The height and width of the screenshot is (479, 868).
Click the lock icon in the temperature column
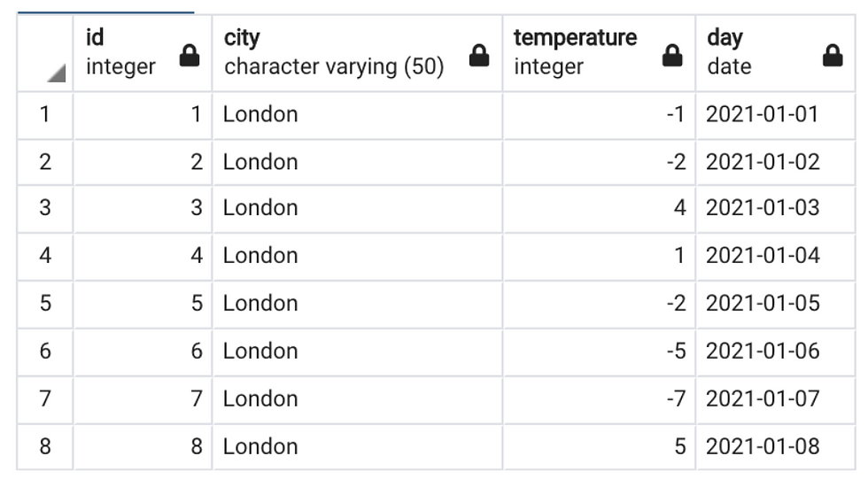pos(673,58)
